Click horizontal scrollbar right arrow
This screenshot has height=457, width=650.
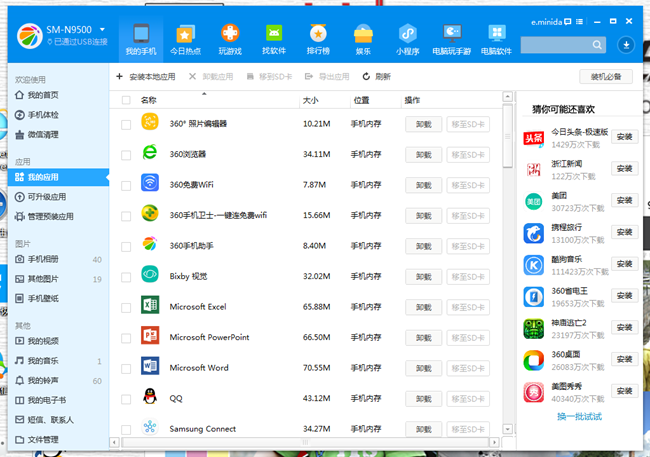point(494,442)
